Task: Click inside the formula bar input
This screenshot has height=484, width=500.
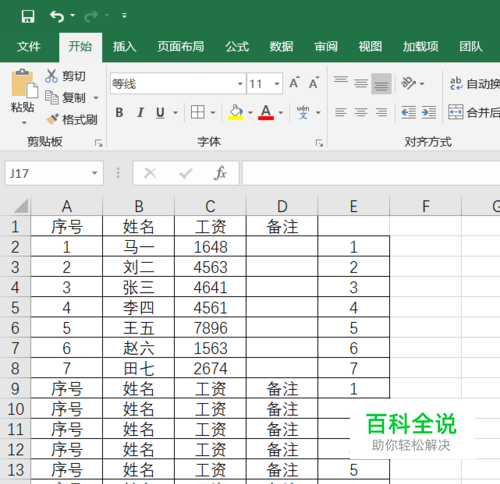Action: coord(371,173)
